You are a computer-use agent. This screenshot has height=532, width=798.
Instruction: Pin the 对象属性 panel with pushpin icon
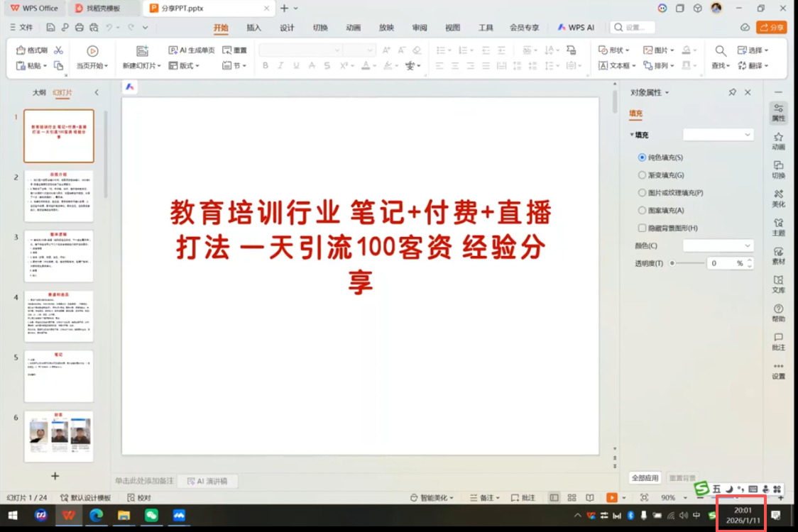point(732,92)
